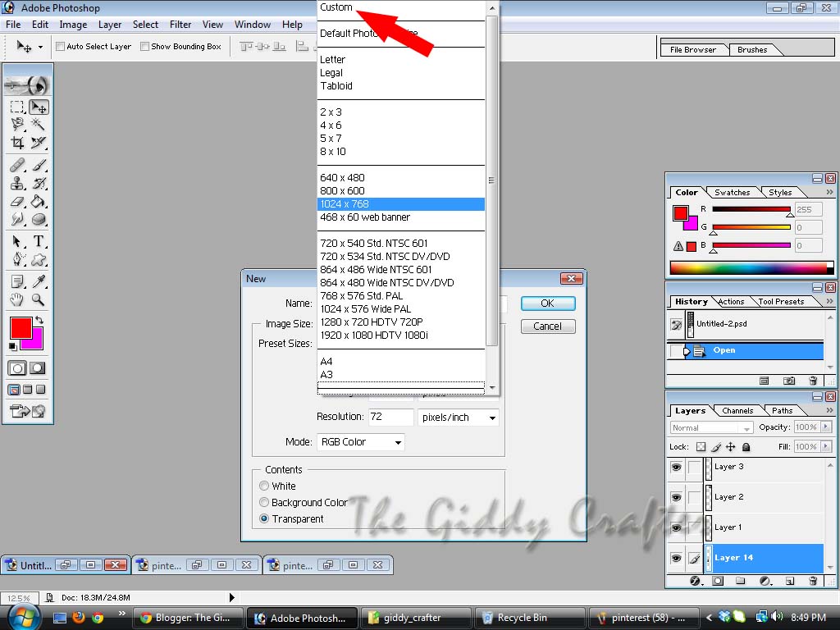Open the blend mode Normal dropdown
840x630 pixels.
(711, 427)
